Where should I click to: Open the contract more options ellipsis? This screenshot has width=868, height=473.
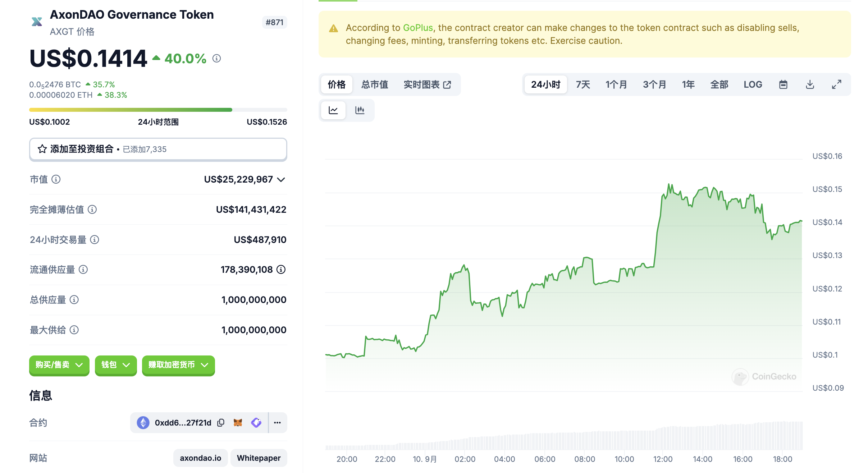(x=277, y=423)
